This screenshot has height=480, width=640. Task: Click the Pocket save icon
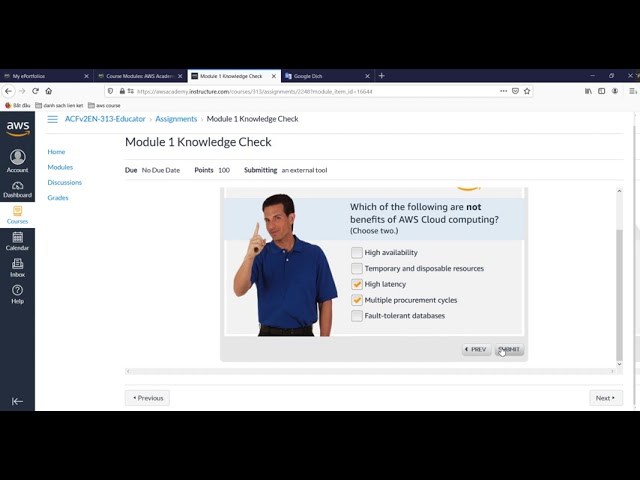click(516, 91)
